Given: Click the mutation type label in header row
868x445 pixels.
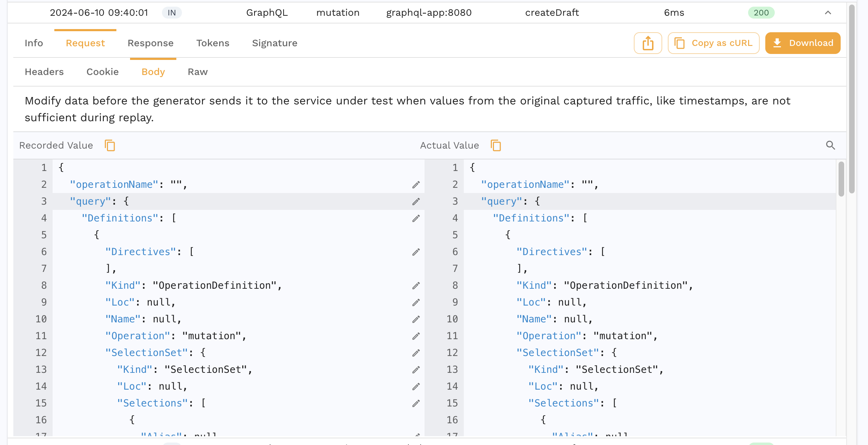Looking at the screenshot, I should (338, 13).
